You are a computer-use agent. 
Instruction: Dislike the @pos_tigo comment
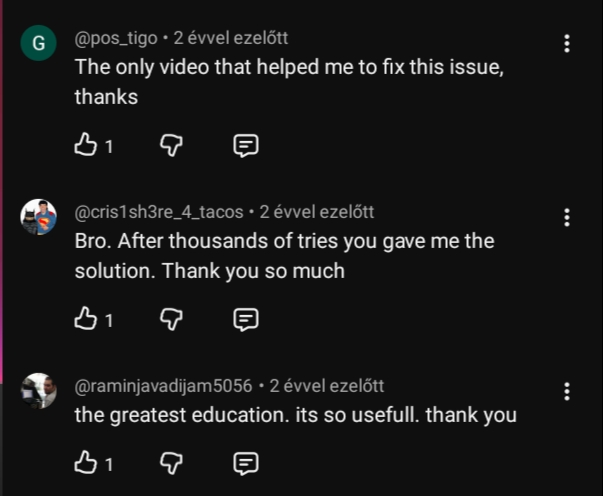click(x=172, y=146)
